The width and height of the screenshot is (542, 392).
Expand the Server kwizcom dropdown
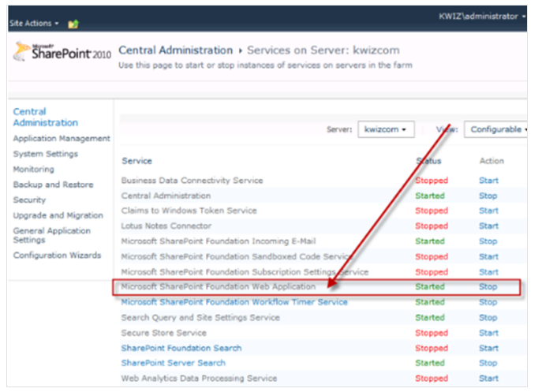386,129
